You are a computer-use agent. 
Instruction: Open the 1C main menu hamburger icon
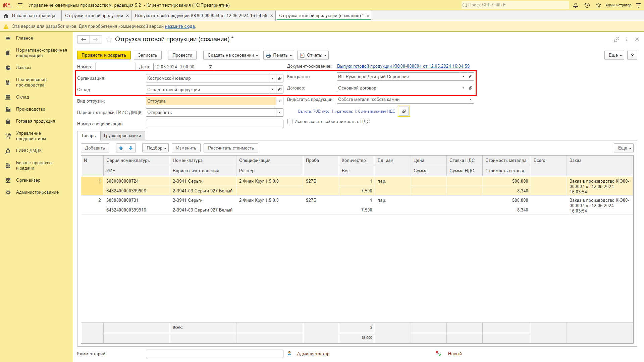[x=20, y=5]
